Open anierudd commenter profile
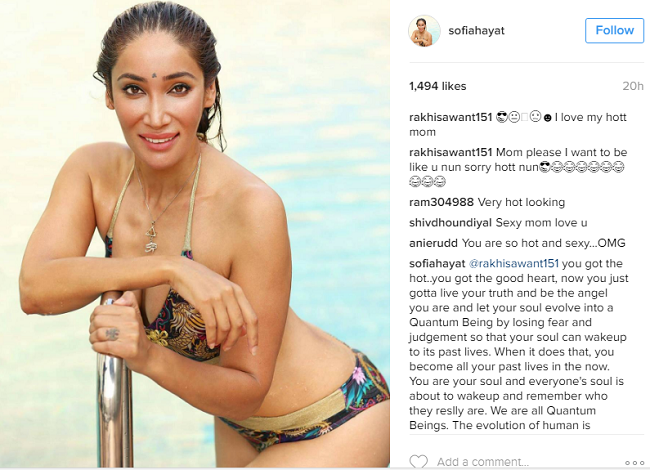 coord(433,243)
